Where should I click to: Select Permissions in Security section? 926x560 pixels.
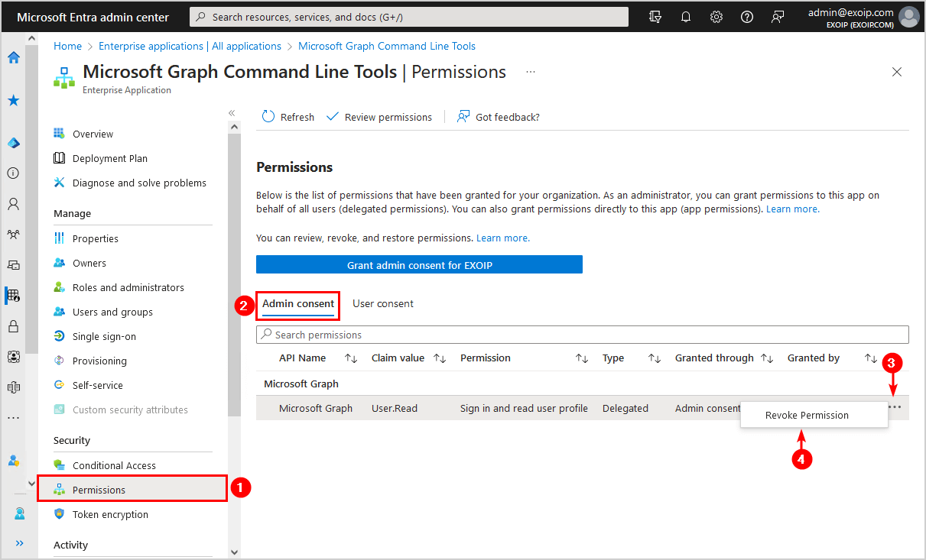click(x=133, y=490)
